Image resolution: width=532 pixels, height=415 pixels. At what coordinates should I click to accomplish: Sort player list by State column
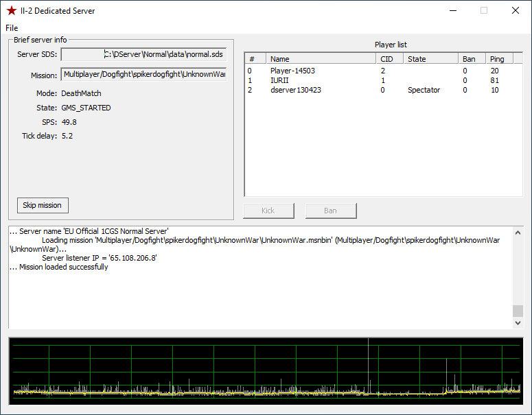pos(430,59)
